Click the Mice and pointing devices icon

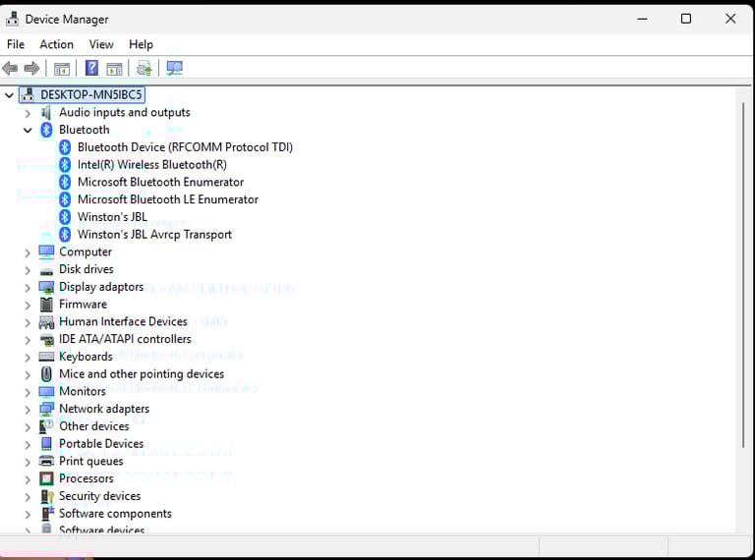46,374
